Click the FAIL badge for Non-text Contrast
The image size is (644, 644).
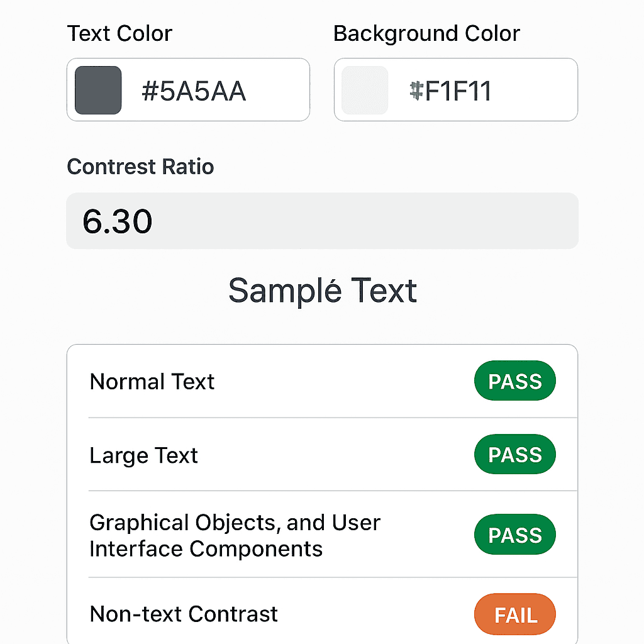coord(514,614)
